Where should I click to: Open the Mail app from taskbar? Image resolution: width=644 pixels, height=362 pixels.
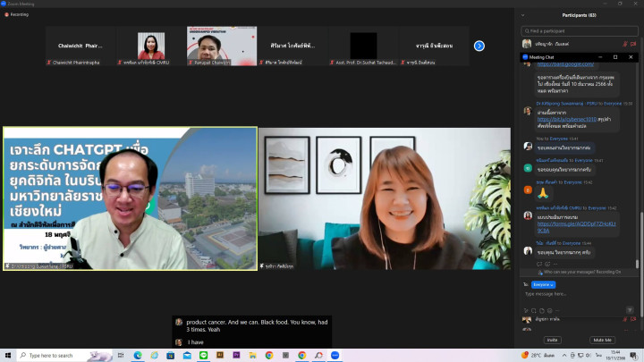(187, 355)
